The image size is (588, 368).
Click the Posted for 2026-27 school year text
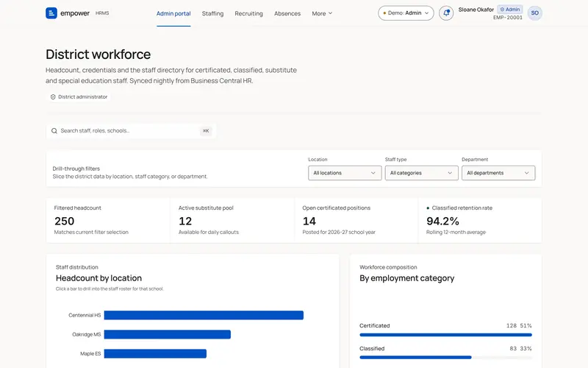click(x=339, y=232)
